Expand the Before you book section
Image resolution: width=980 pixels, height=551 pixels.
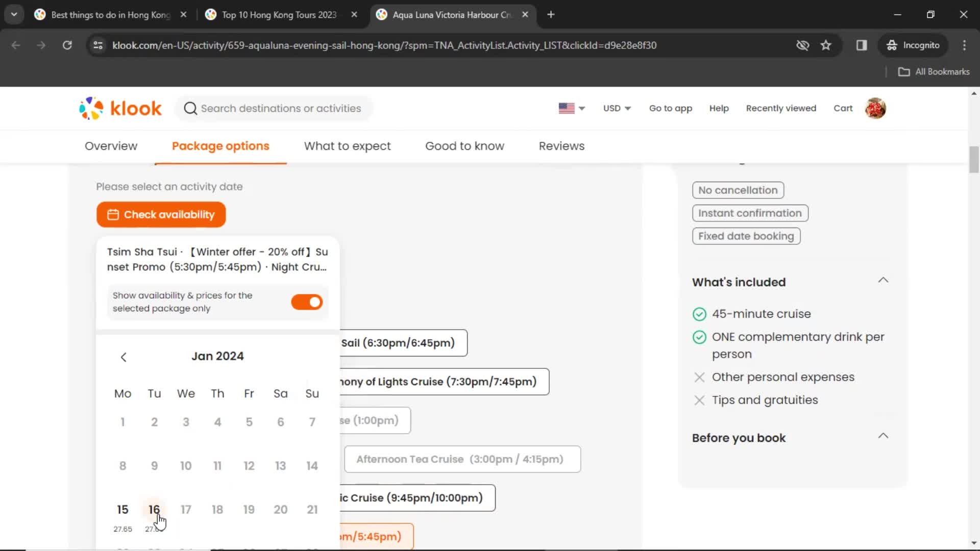click(x=883, y=437)
